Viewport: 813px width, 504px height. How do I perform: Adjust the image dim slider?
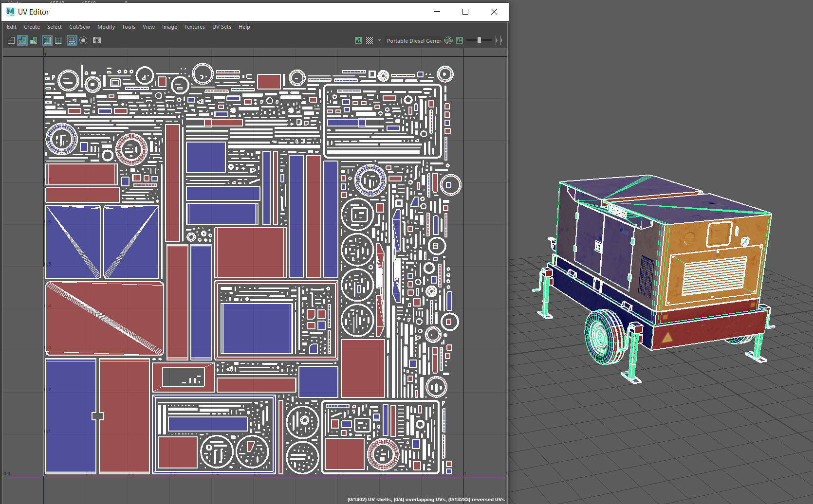479,40
